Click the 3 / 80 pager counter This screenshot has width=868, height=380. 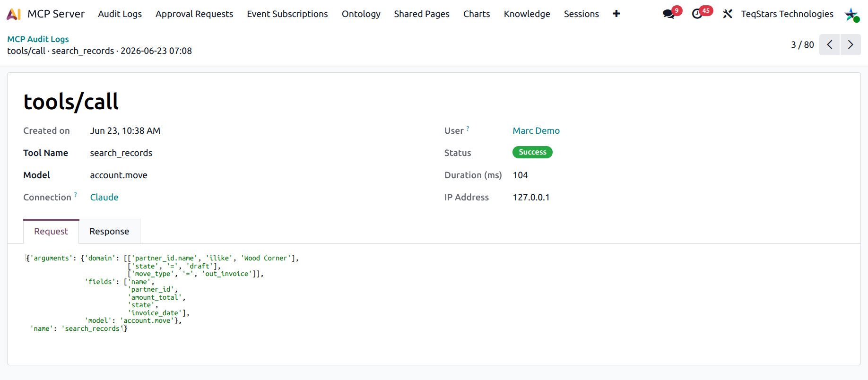pos(802,44)
